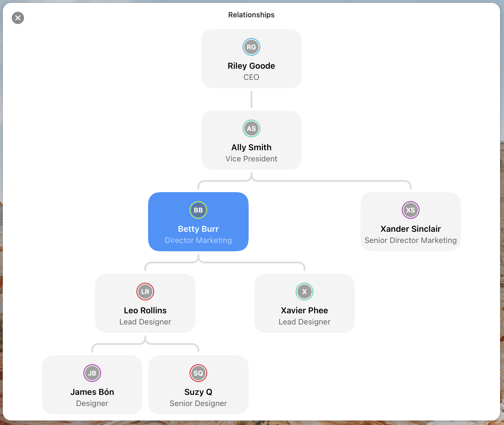Select the Leo Rollins name text

(x=145, y=311)
